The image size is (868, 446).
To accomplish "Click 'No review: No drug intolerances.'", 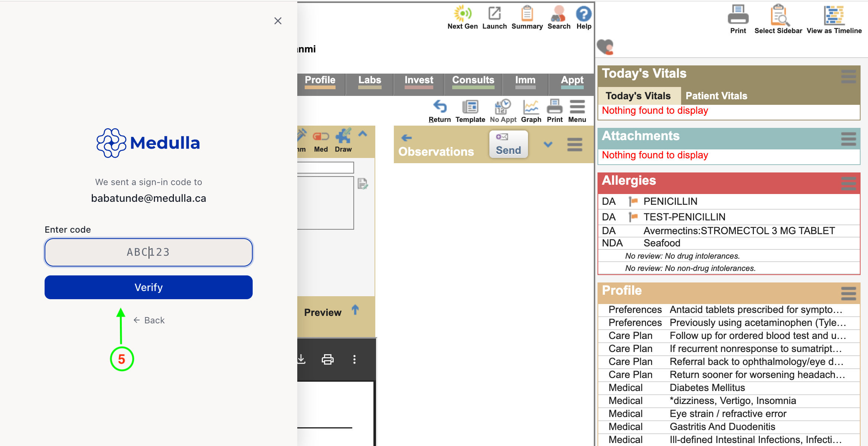I will [682, 256].
